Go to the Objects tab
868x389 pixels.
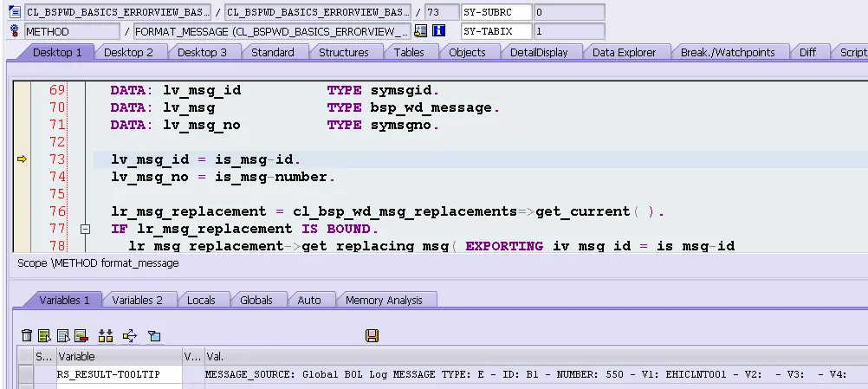point(467,53)
